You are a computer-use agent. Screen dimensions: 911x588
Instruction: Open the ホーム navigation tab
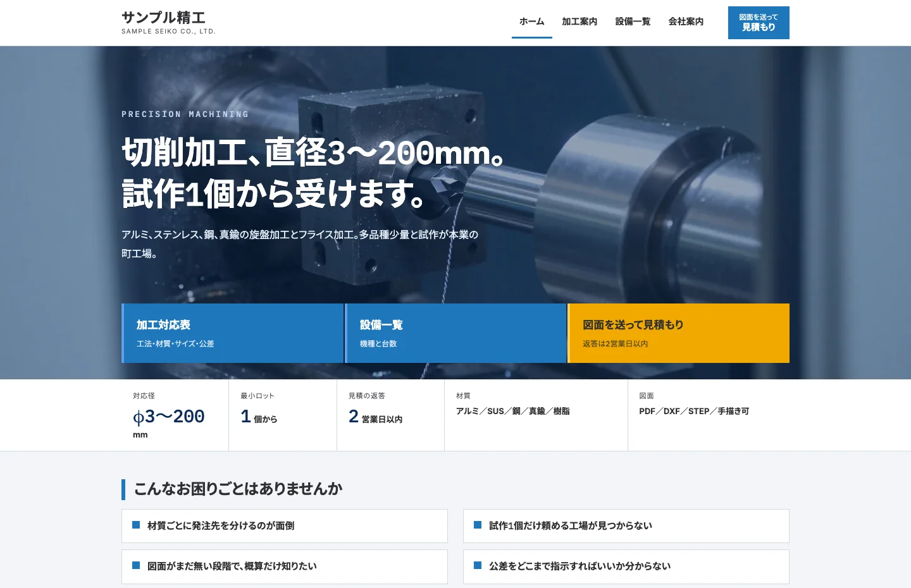click(x=532, y=21)
